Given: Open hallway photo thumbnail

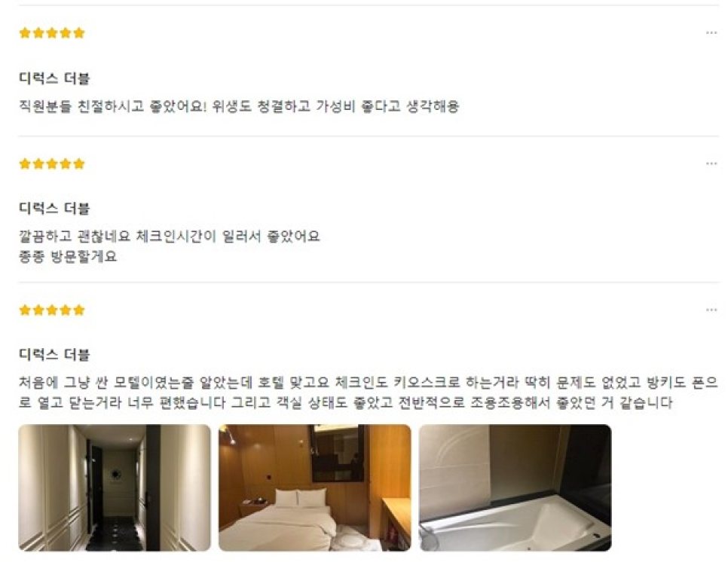Looking at the screenshot, I should coord(115,487).
